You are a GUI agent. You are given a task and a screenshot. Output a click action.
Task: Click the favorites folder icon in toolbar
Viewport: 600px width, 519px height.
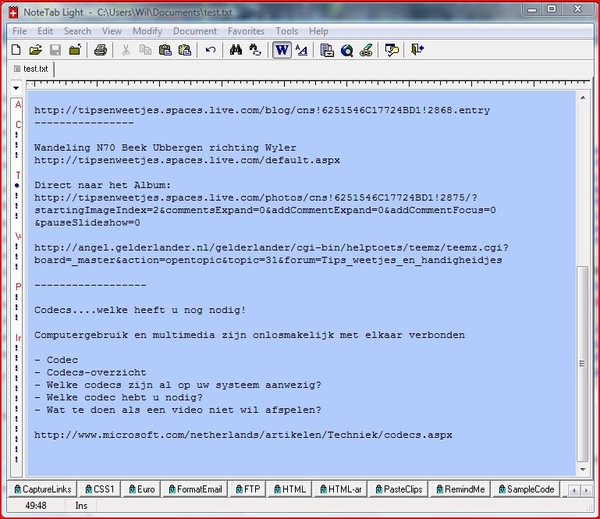[x=75, y=50]
